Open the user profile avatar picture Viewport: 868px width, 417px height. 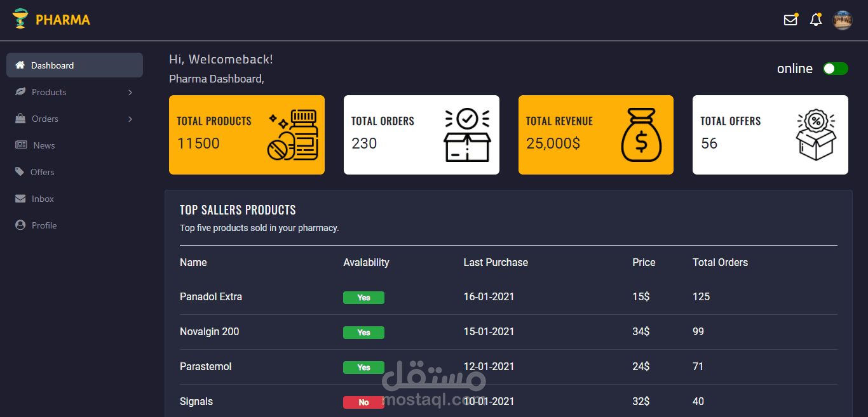pyautogui.click(x=843, y=20)
